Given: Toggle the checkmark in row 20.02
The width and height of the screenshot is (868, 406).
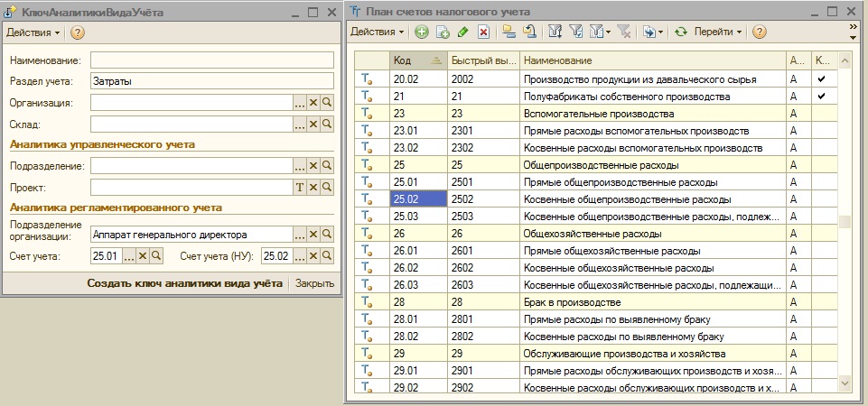Looking at the screenshot, I should [x=821, y=79].
